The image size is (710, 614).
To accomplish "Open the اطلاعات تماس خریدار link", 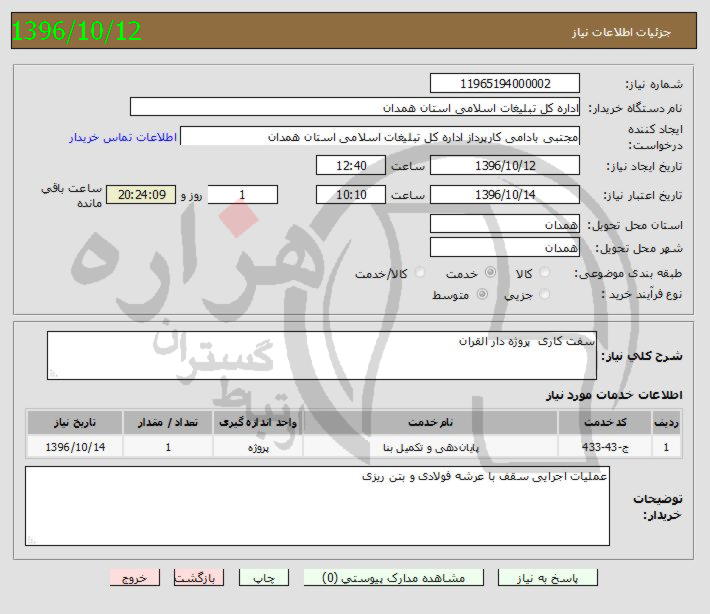I will tap(123, 138).
